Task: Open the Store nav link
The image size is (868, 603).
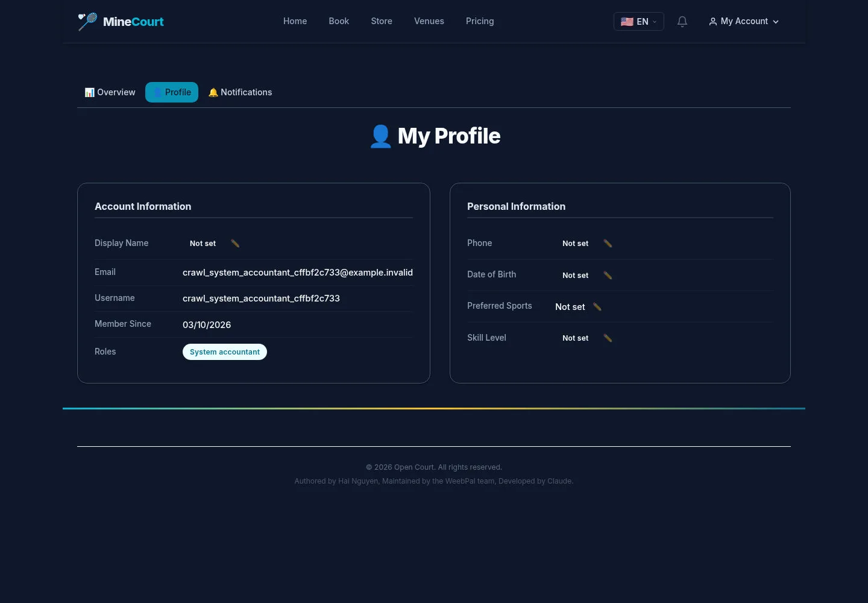Action: pos(382,21)
